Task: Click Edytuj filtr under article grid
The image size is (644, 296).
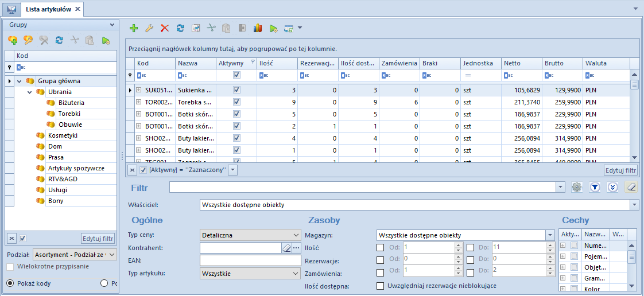Action: (620, 170)
